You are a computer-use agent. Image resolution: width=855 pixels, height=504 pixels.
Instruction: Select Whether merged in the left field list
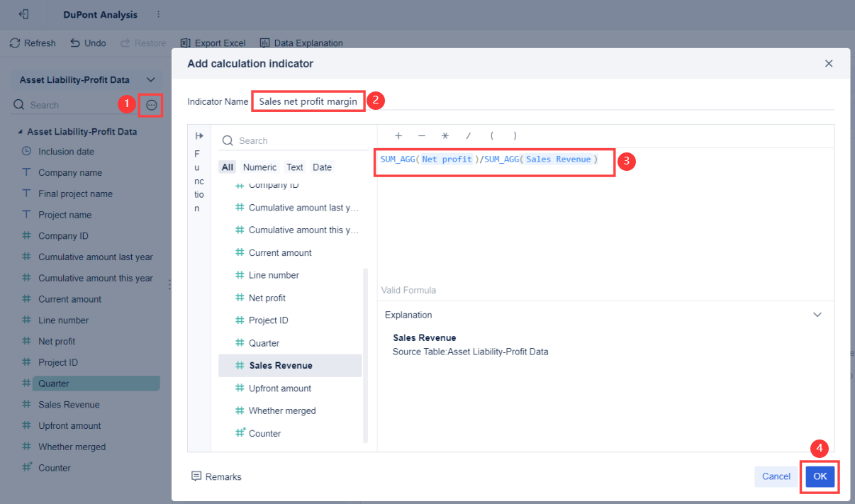coord(72,447)
